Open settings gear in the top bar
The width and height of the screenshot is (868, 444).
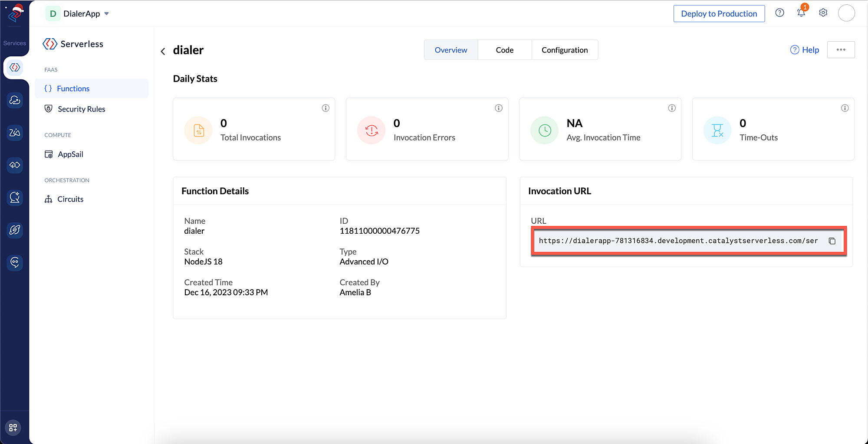pos(823,13)
